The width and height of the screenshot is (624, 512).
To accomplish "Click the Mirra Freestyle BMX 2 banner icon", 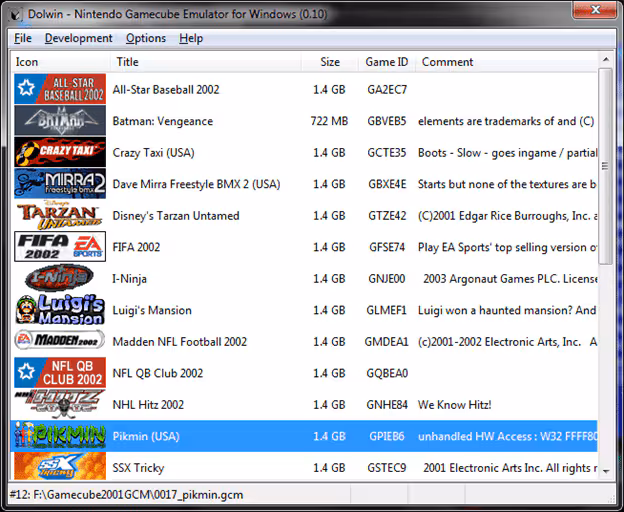I will (x=60, y=183).
